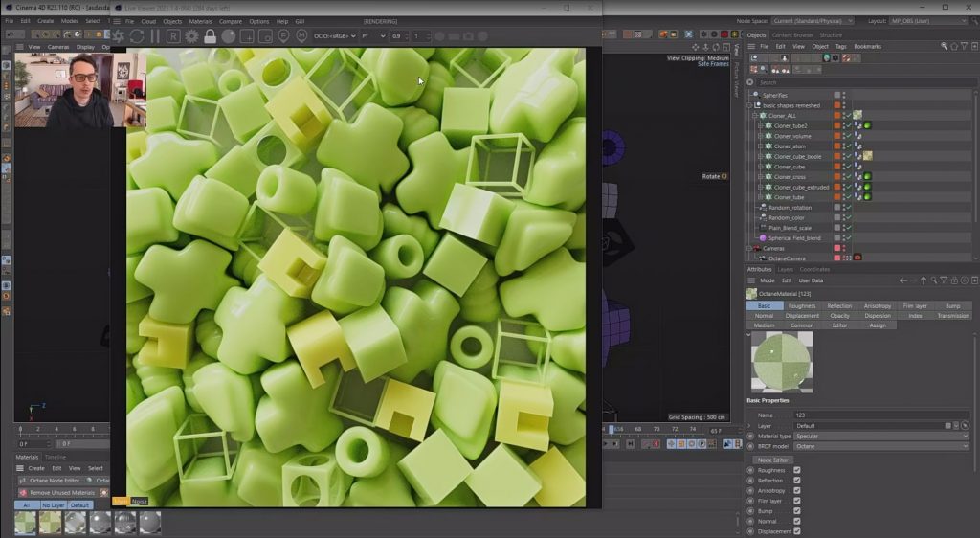Open Live Viewer settings gear icon
The image size is (980, 538).
point(191,36)
